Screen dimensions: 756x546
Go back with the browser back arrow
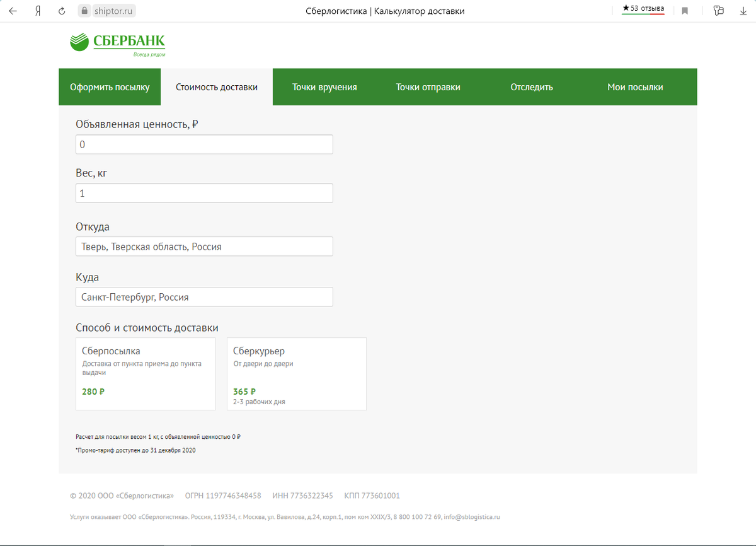[13, 11]
